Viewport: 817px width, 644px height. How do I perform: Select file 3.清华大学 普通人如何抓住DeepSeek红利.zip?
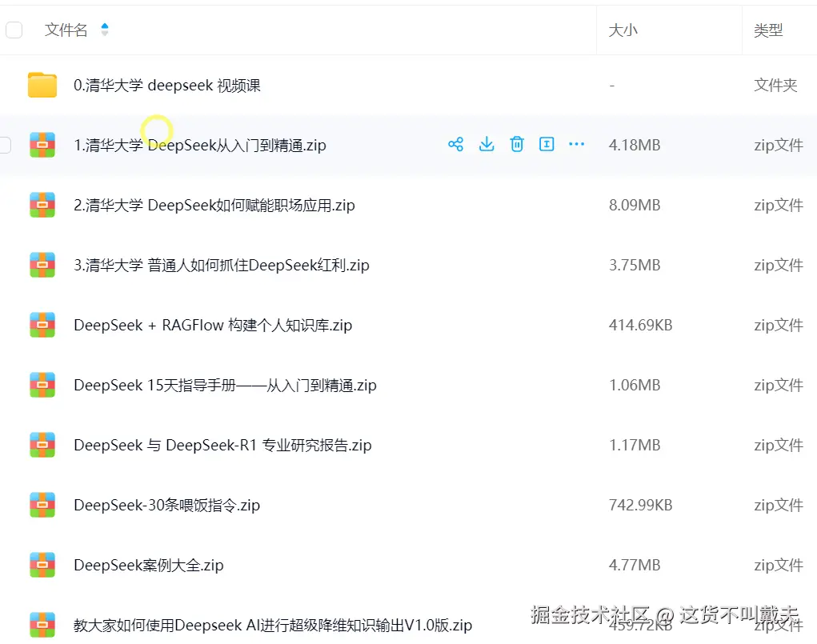click(222, 265)
